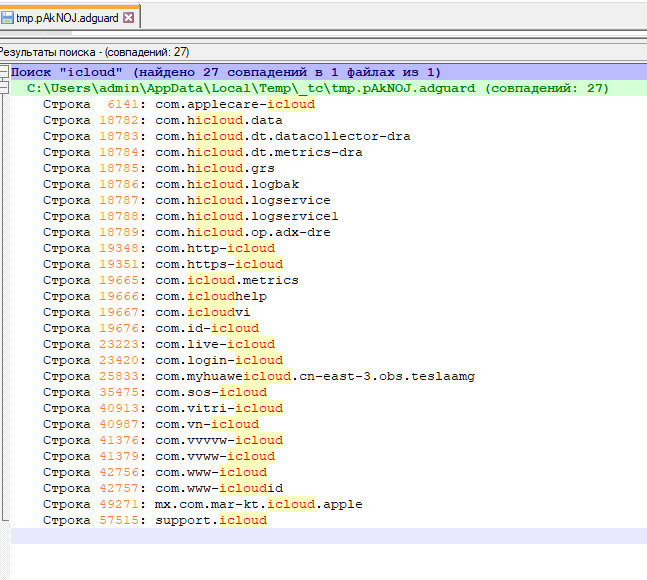Open result line 18786 com.hicloud.logbak

tap(171, 184)
